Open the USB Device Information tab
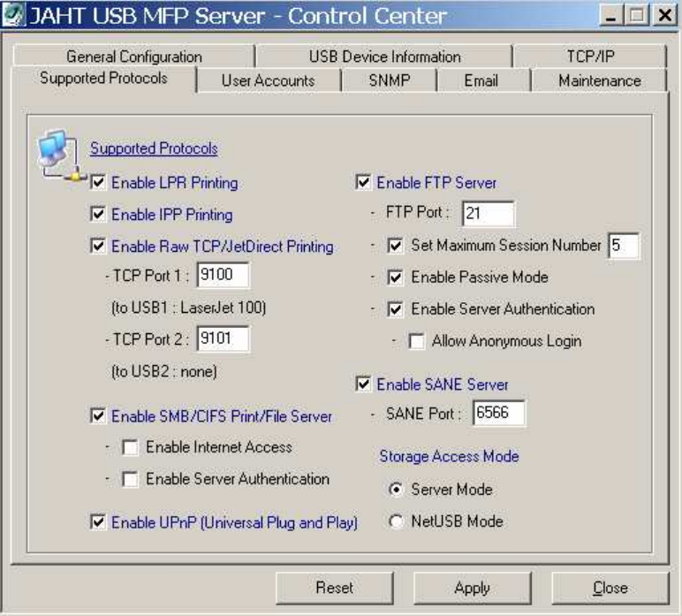Viewport: 682px width, 616px height. pos(384,57)
